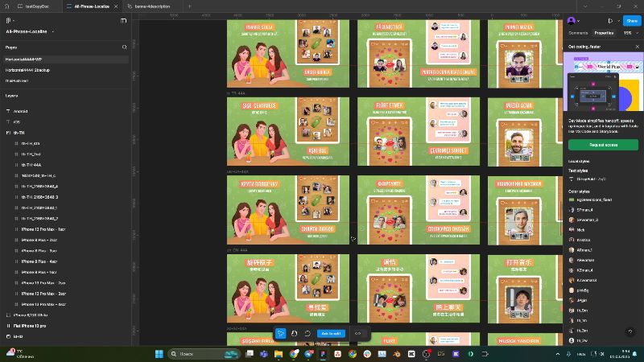Viewport: 644px width, 362px height.
Task: Switch to the testCopyDoc tab
Action: coord(33,6)
